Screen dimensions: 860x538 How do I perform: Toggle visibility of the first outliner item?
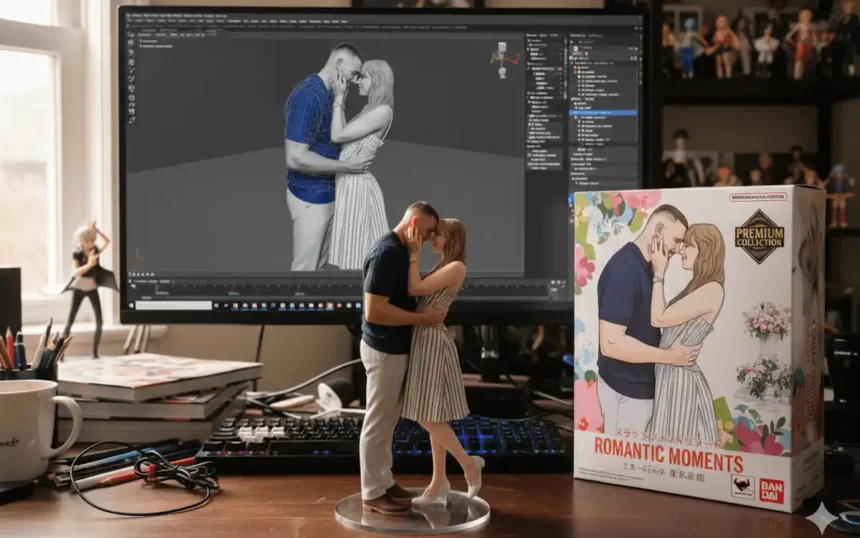[x=635, y=49]
